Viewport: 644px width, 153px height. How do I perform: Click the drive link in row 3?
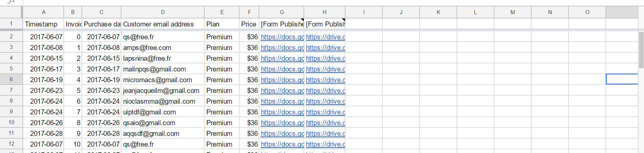coord(325,48)
